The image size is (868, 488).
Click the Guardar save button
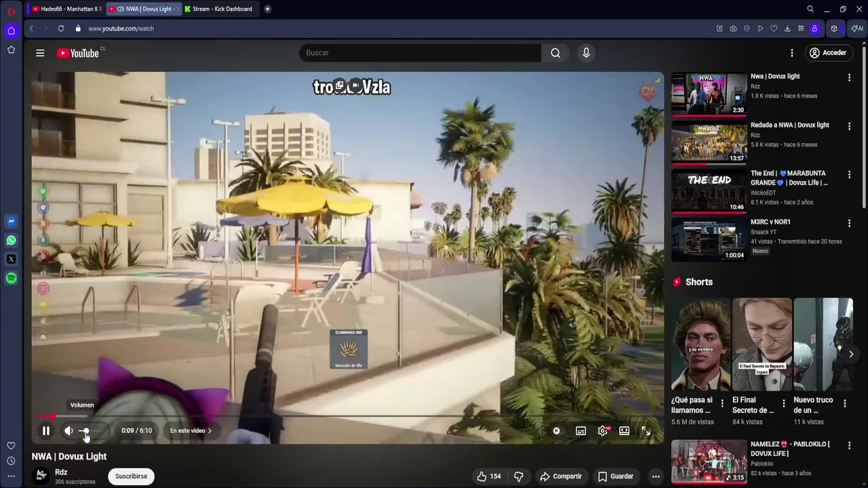coord(616,476)
